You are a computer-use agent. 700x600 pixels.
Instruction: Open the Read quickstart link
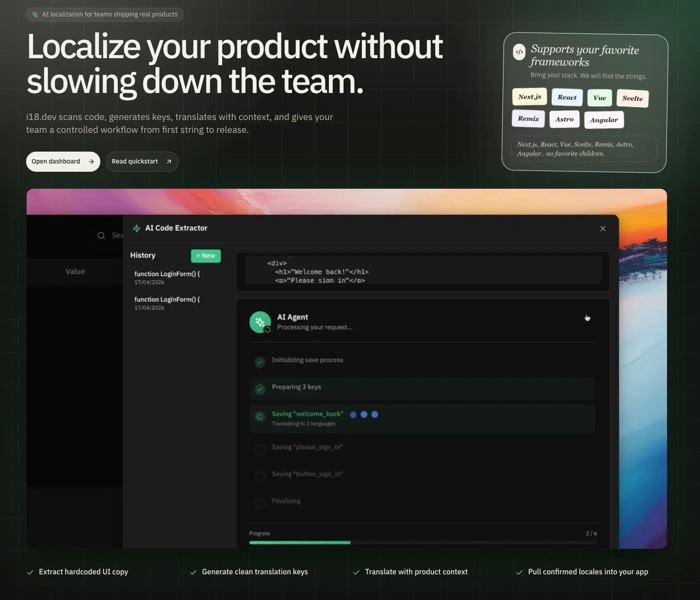tap(142, 162)
